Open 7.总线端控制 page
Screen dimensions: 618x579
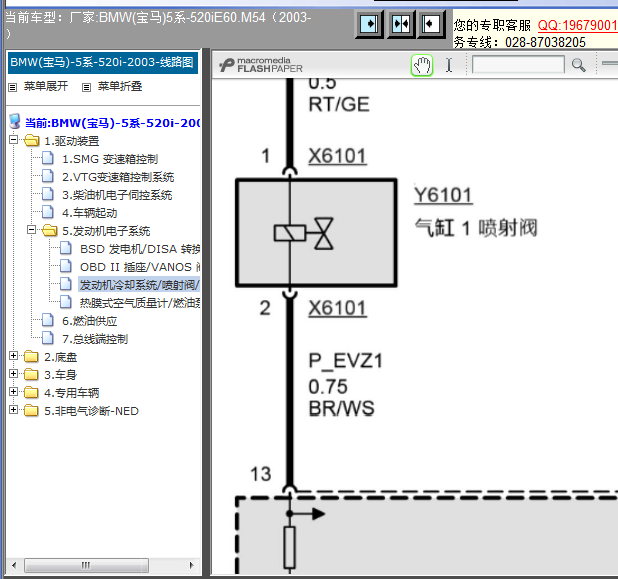point(95,339)
